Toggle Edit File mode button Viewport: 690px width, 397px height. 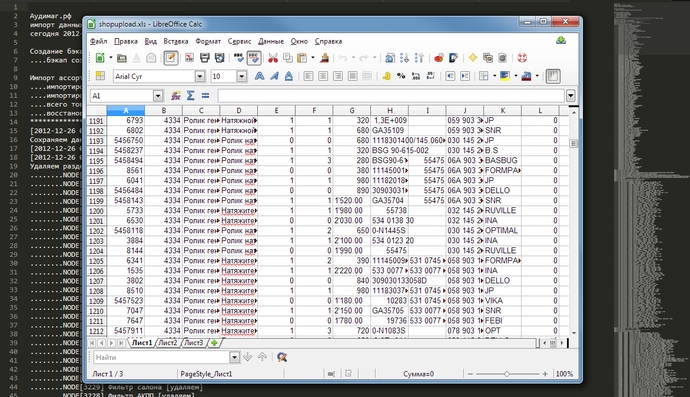click(171, 58)
